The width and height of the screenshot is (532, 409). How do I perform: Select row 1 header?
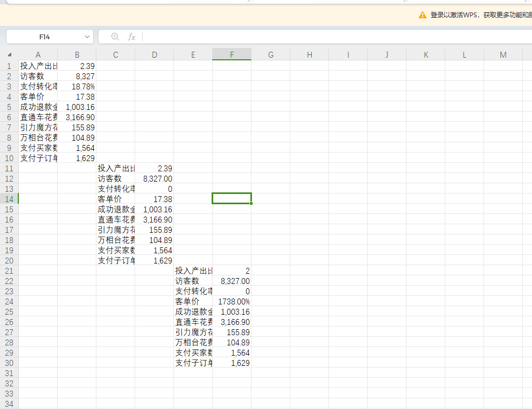click(9, 66)
